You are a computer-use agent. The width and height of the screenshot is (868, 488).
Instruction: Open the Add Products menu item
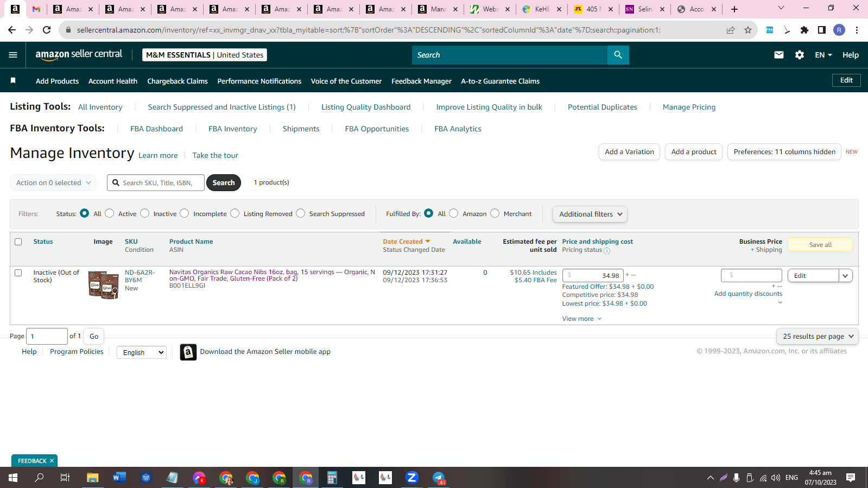(57, 81)
